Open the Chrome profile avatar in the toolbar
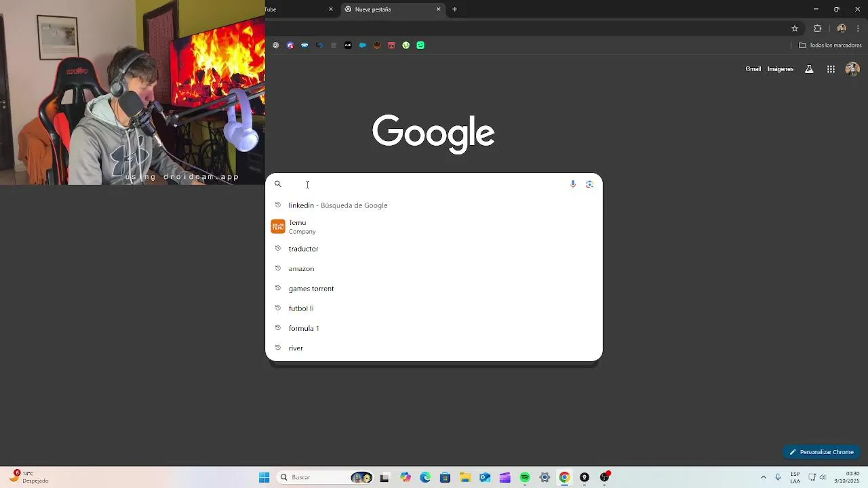Screen dimensions: 868x488 click(x=842, y=28)
